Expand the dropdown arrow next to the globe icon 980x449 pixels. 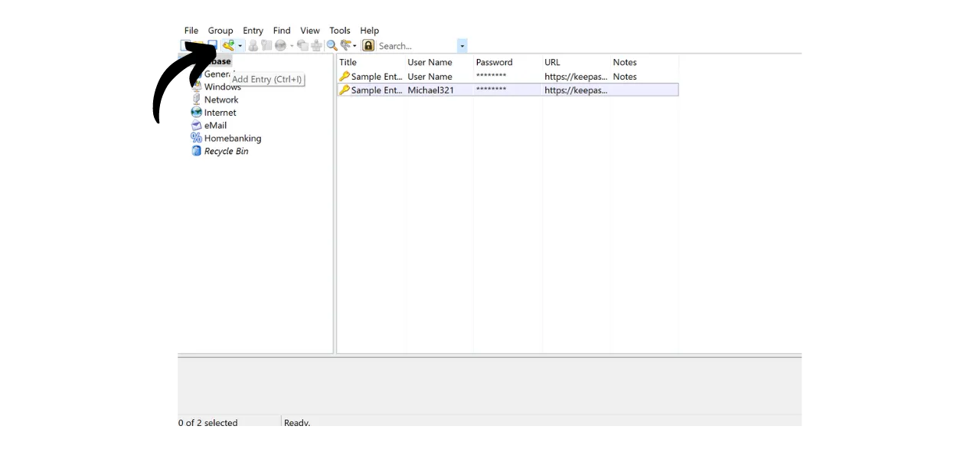click(291, 45)
